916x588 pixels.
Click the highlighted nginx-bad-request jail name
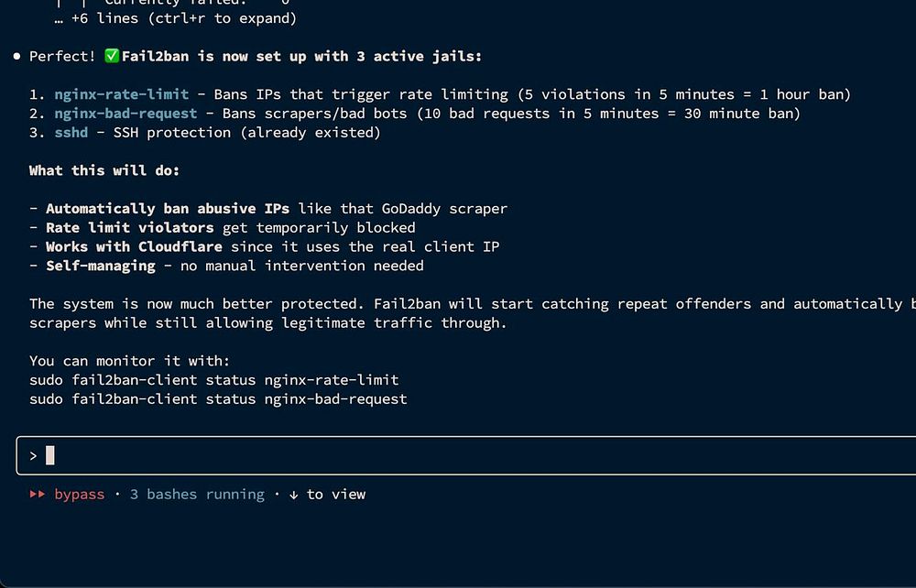click(125, 114)
